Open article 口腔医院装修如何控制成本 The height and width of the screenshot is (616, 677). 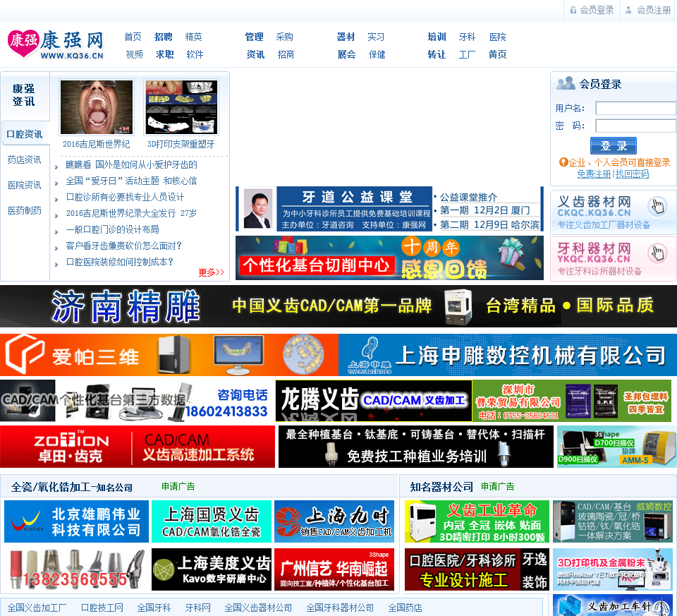[x=120, y=262]
